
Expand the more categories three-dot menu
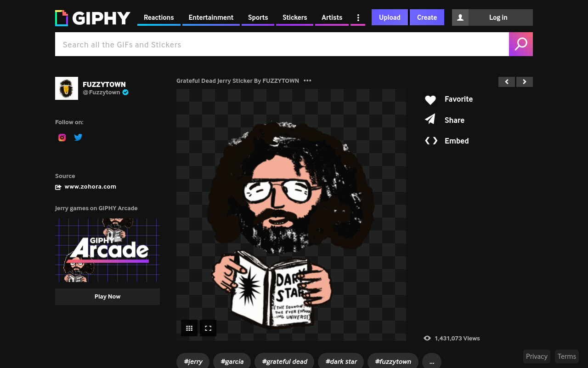[358, 17]
